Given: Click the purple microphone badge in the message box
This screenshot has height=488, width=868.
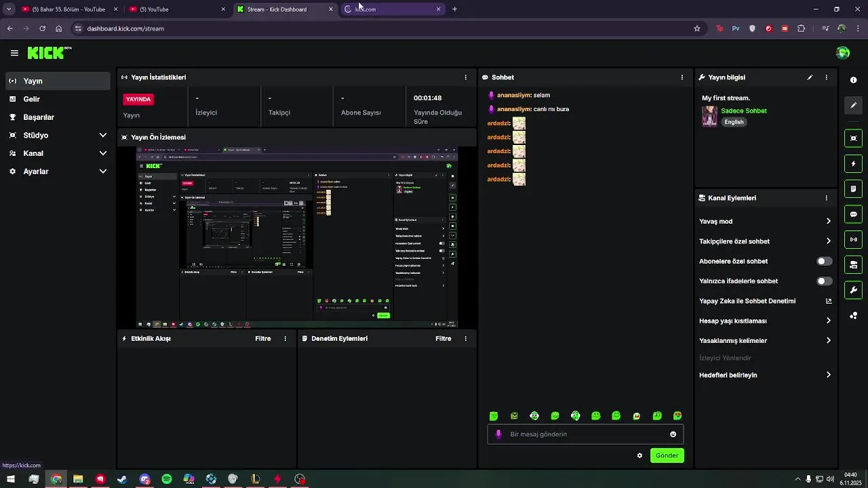Looking at the screenshot, I should coord(498,434).
